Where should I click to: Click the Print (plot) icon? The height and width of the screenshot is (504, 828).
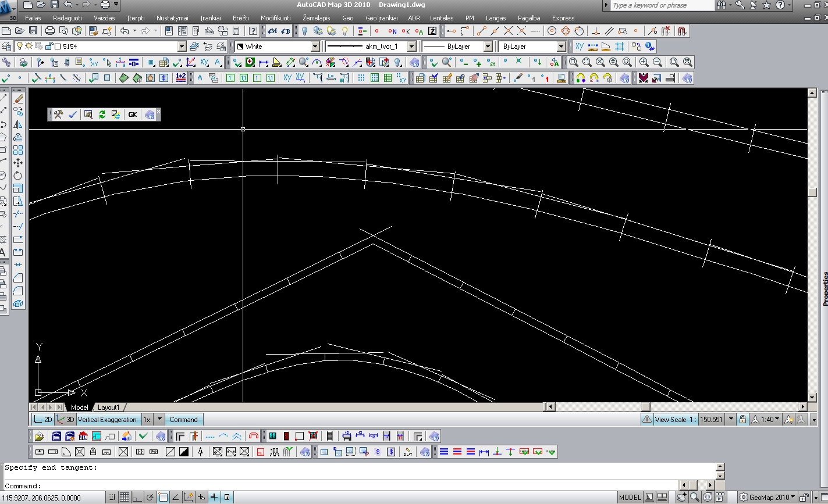point(49,31)
